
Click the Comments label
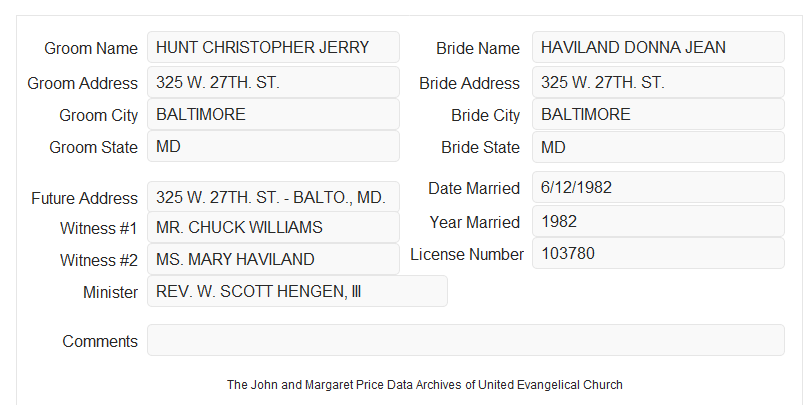click(x=100, y=341)
